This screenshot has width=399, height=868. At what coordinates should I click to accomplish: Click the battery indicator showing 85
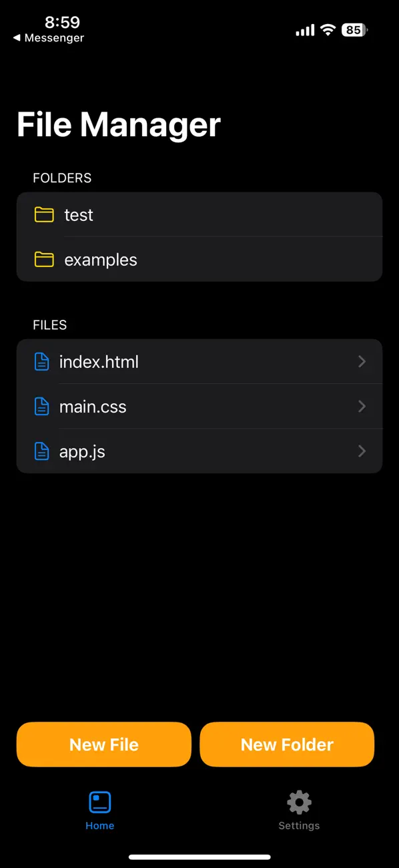tap(354, 29)
